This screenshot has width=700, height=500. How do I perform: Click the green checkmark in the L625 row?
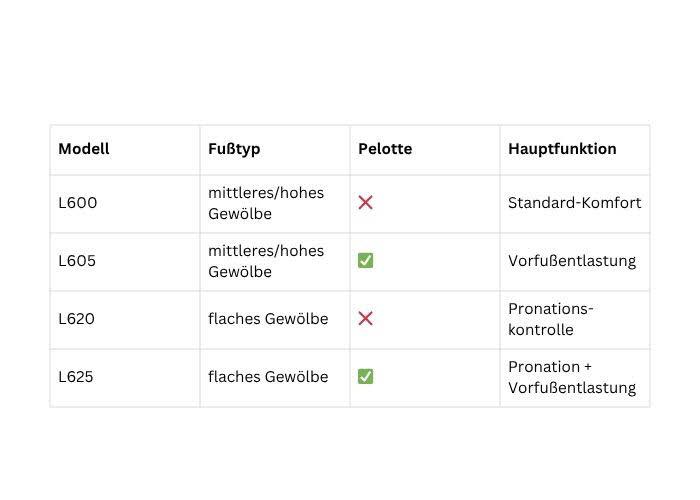pos(365,377)
